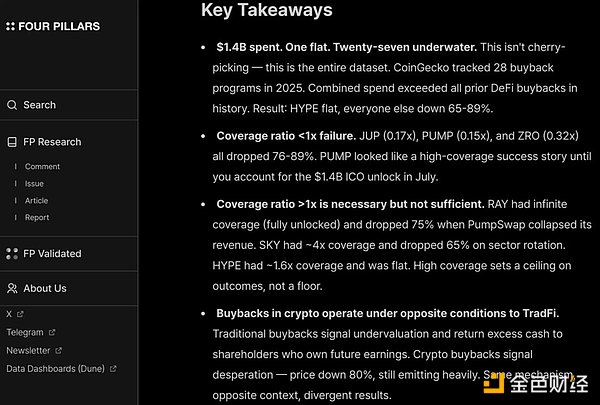Click external link icon beside X
This screenshot has height=405, width=600.
(20, 314)
